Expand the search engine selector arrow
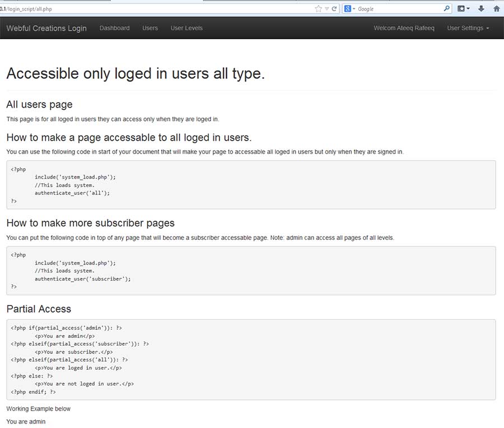This screenshot has width=504, height=428. point(354,9)
